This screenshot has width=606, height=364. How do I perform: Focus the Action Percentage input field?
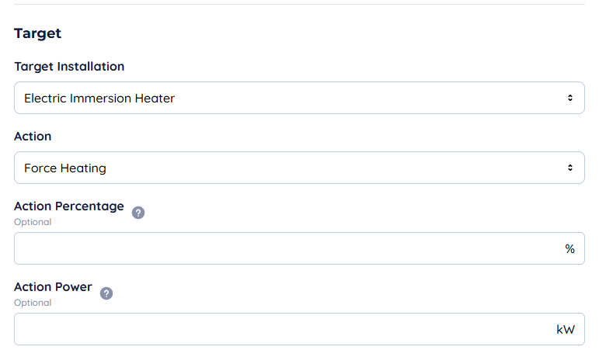pos(287,248)
